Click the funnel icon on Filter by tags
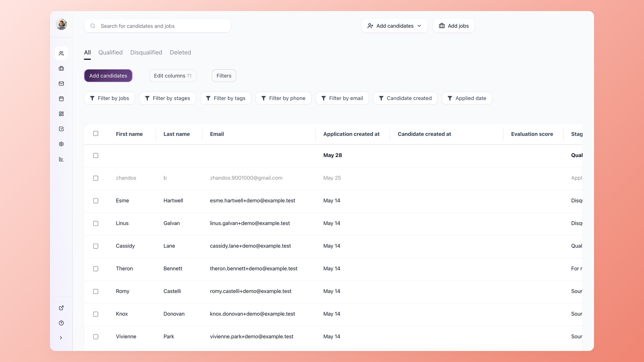 (208, 98)
